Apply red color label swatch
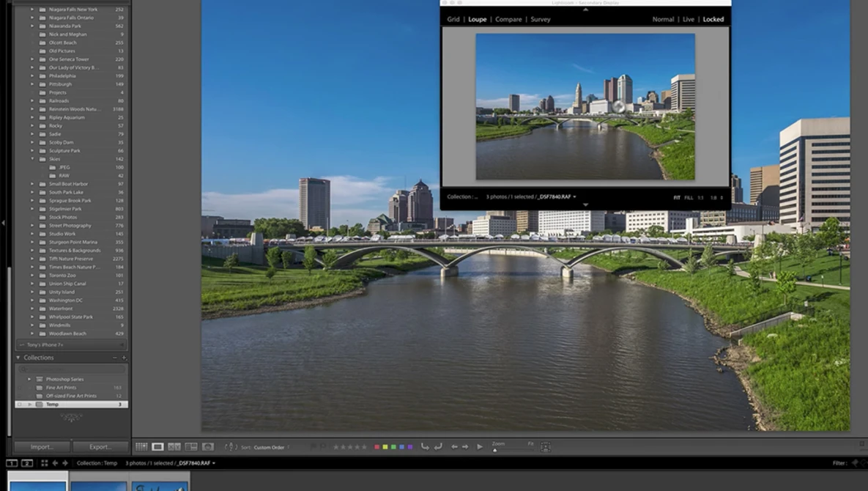Viewport: 868px width, 491px height. coord(377,447)
